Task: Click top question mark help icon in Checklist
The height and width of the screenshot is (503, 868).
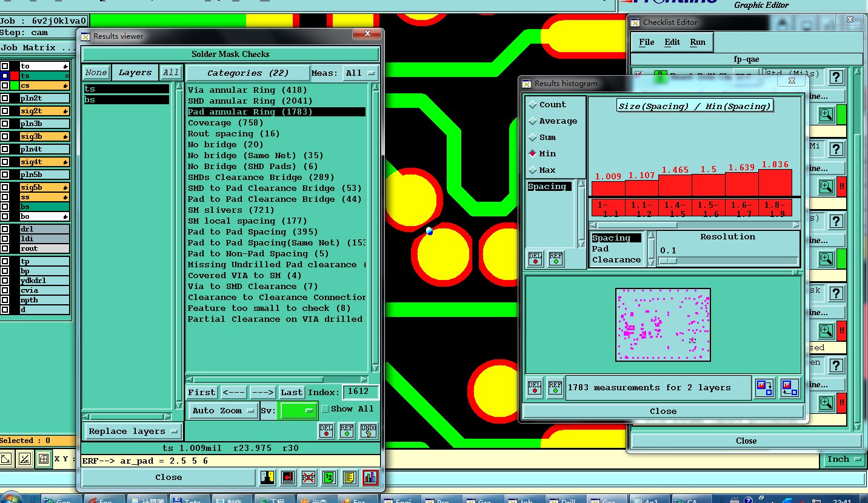Action: click(x=836, y=77)
